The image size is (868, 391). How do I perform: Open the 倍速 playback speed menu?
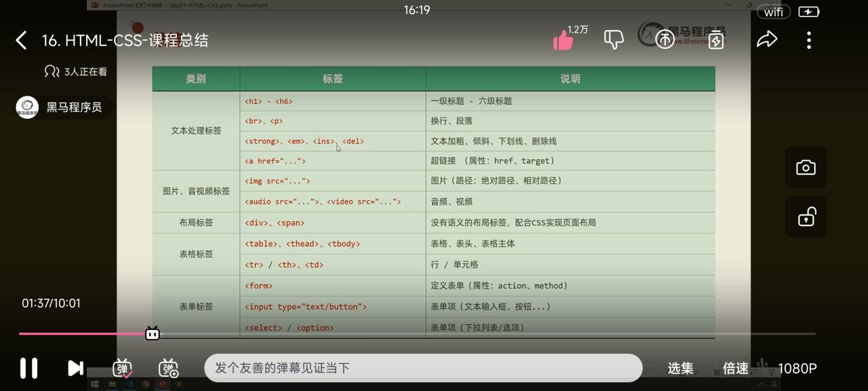point(736,368)
